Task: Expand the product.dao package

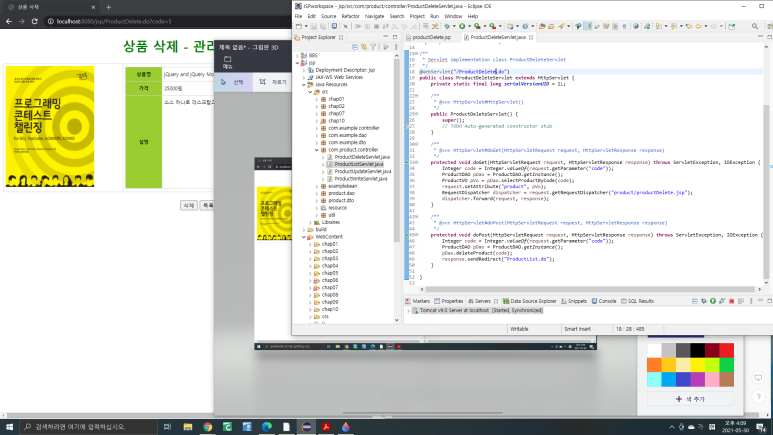Action: (316, 193)
